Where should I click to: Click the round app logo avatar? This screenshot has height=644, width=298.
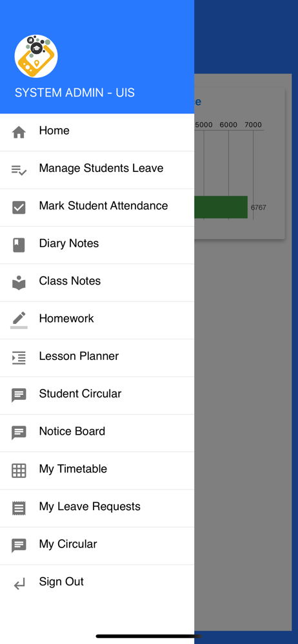point(36,56)
